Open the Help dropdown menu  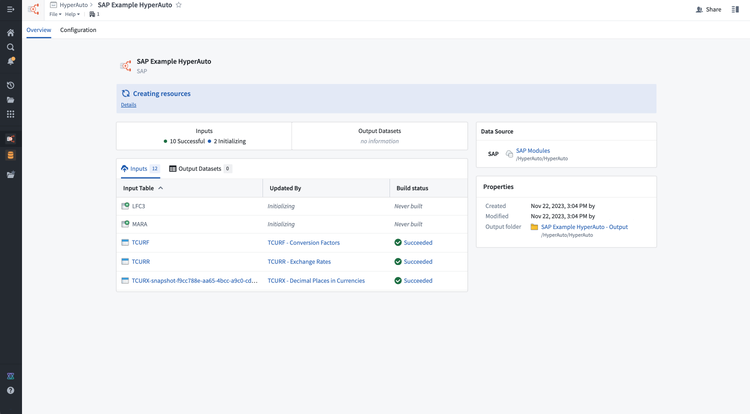click(72, 14)
